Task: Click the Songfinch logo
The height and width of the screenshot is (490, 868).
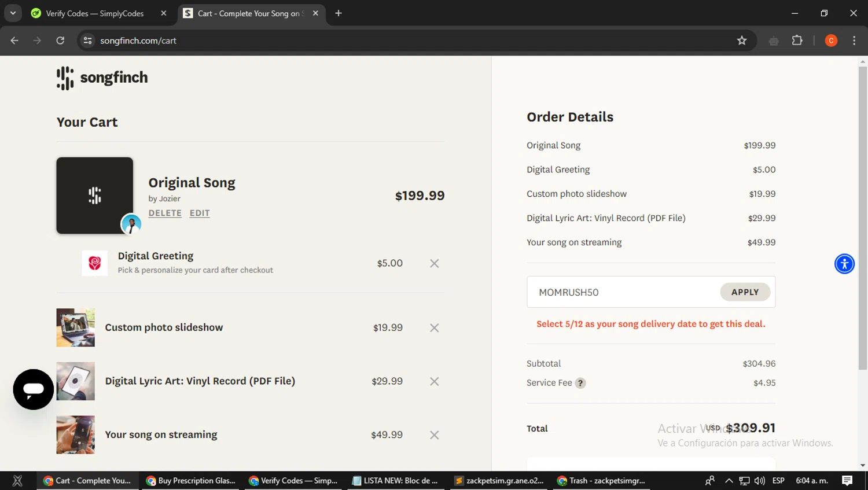Action: [102, 78]
